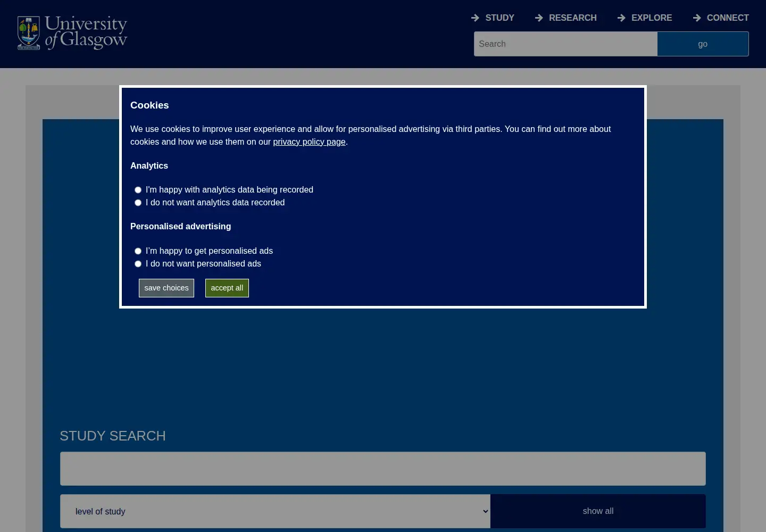Open the STUDY navigation menu

[499, 18]
